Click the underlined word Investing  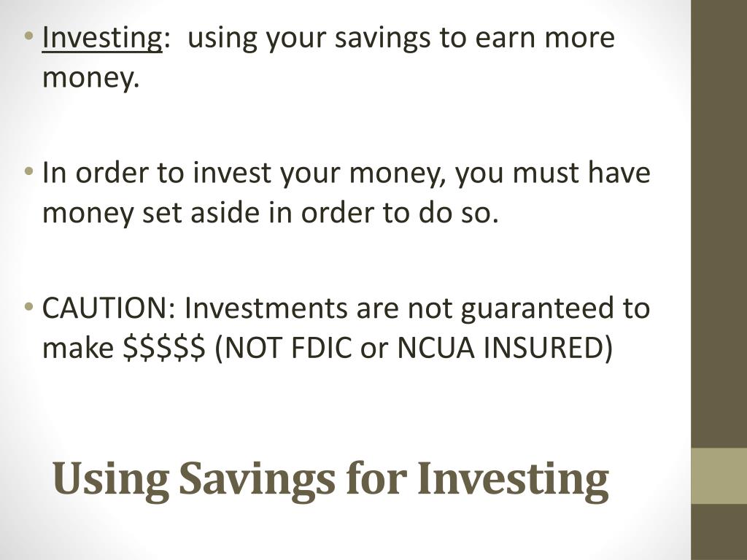102,38
